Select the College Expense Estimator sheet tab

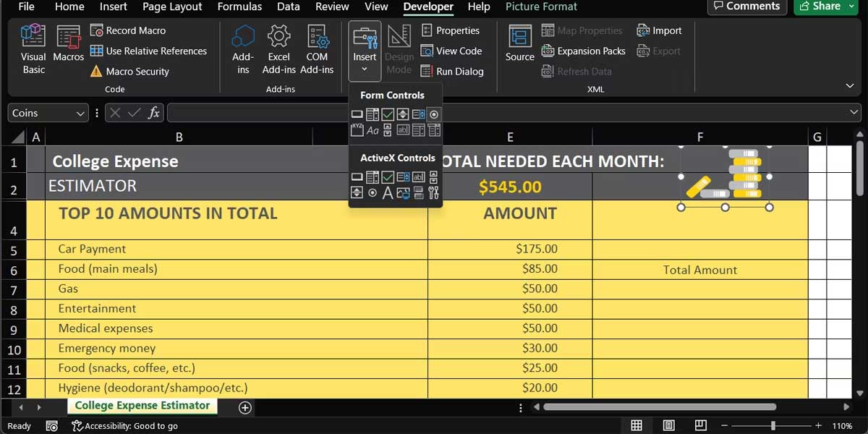pos(142,406)
